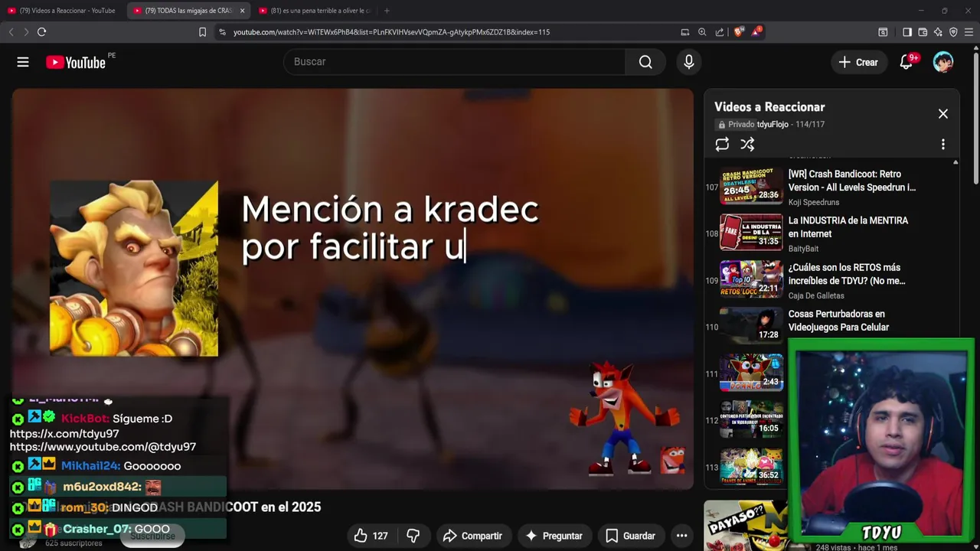
Task: Click the Videos a Reaccionar playlist title
Action: [769, 107]
